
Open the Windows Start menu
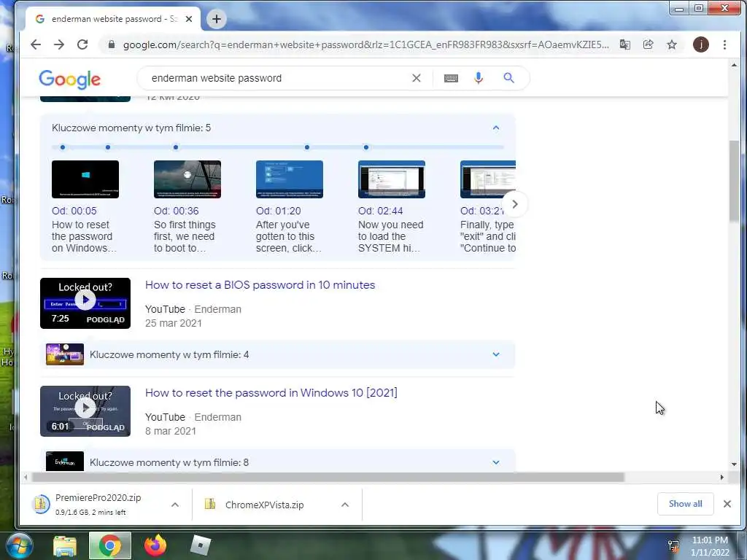click(x=19, y=545)
